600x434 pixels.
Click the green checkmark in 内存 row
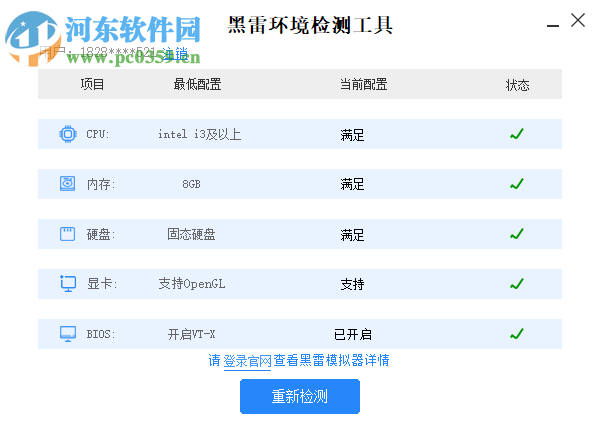pyautogui.click(x=517, y=184)
